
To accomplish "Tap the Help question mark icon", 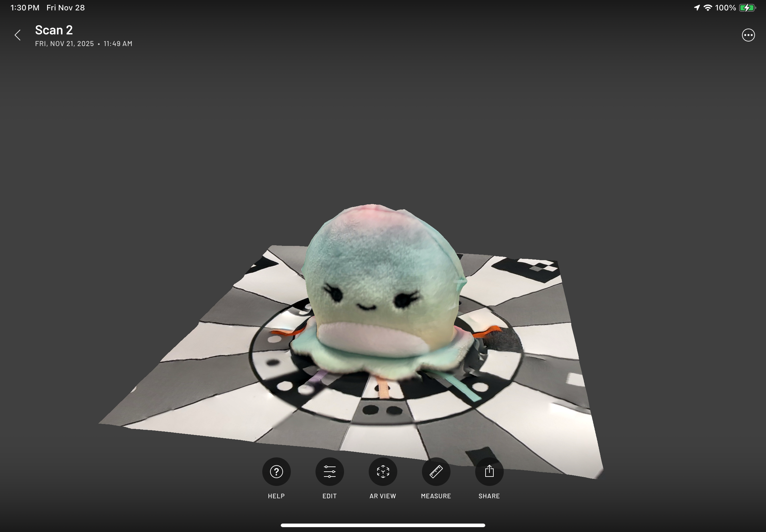I will click(276, 471).
